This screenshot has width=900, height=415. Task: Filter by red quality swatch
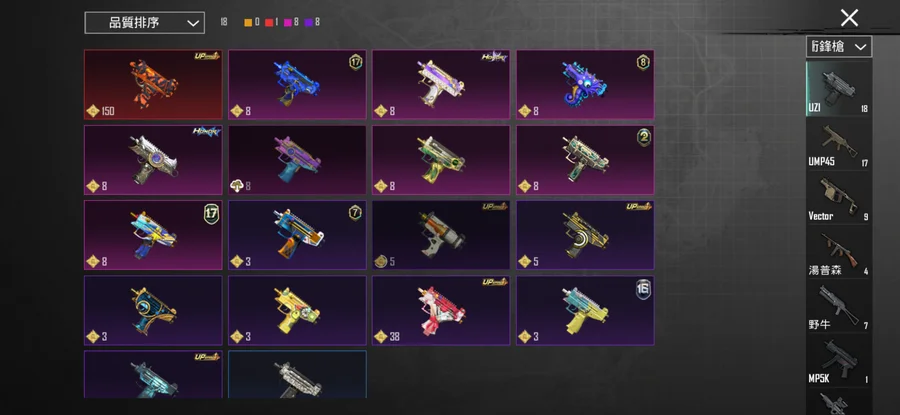pyautogui.click(x=269, y=22)
